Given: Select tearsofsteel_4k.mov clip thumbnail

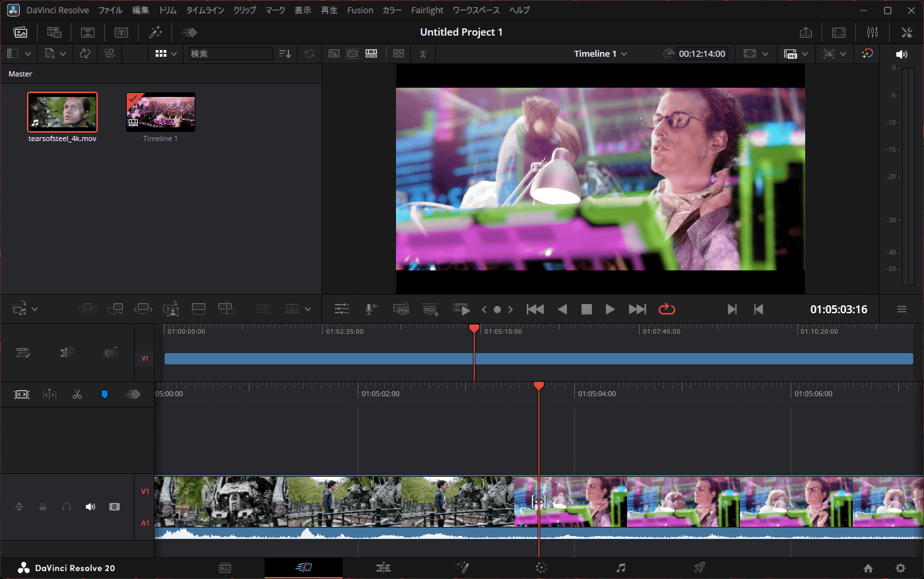Looking at the screenshot, I should 62,112.
